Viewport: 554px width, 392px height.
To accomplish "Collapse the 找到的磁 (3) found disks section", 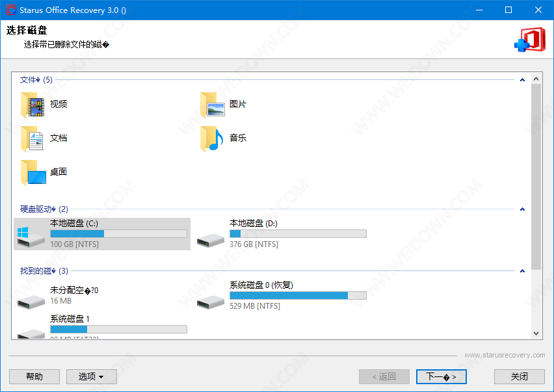I will [522, 271].
